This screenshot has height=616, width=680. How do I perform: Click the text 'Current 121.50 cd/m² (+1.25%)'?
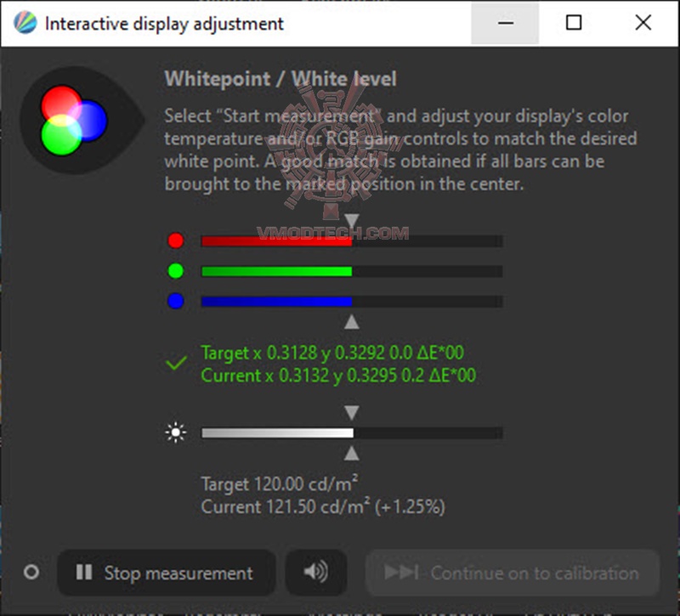tap(323, 506)
